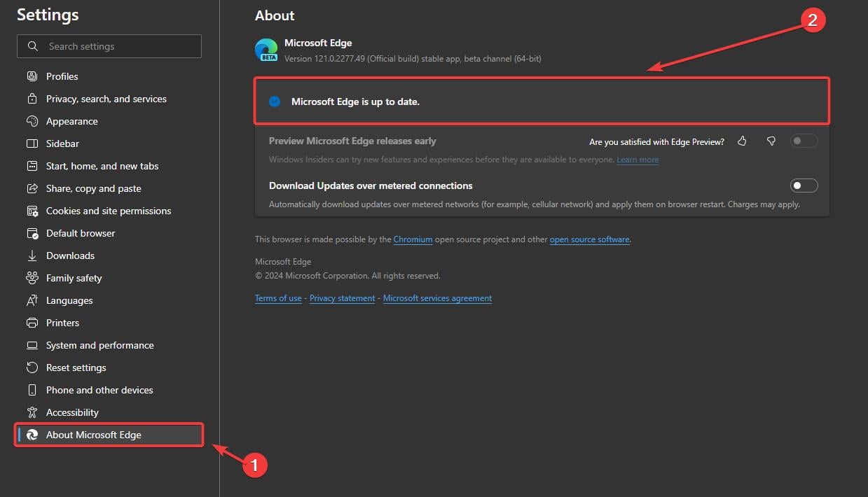Click the Appearance palette icon

(x=32, y=121)
